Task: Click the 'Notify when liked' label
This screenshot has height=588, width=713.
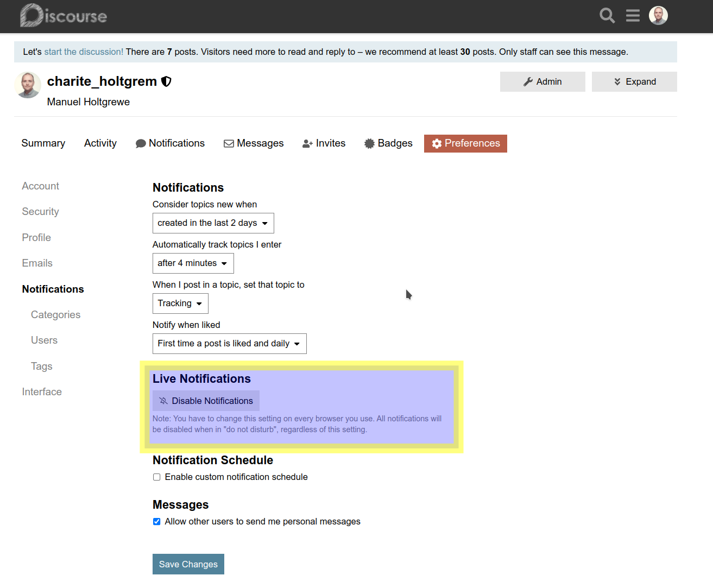Action: pyautogui.click(x=186, y=325)
